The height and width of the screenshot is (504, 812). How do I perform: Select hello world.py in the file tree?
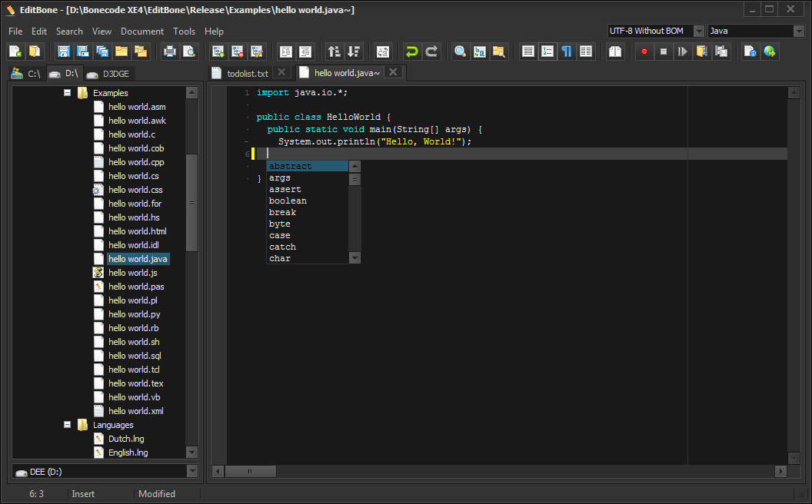pos(134,314)
